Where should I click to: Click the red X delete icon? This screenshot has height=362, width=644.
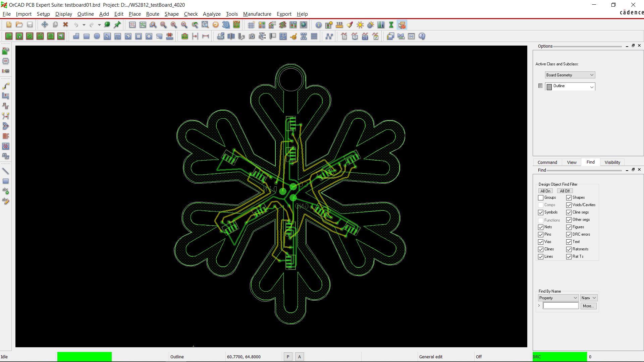pos(66,25)
